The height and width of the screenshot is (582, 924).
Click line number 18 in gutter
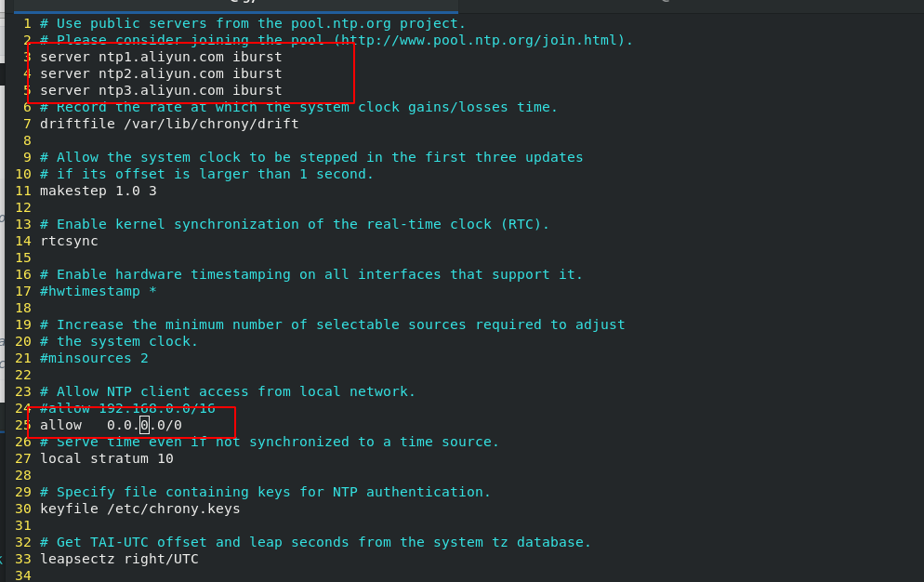(23, 308)
